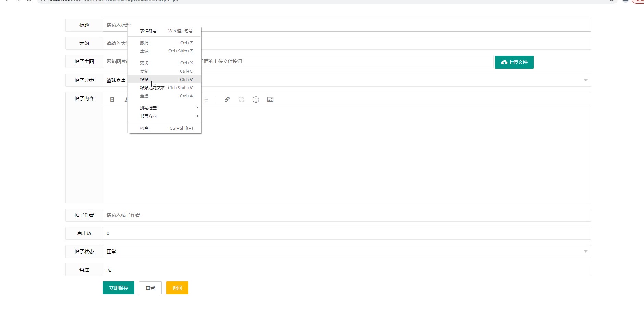Toggle bold formatting in the post editor
This screenshot has width=644, height=317.
pos(112,99)
